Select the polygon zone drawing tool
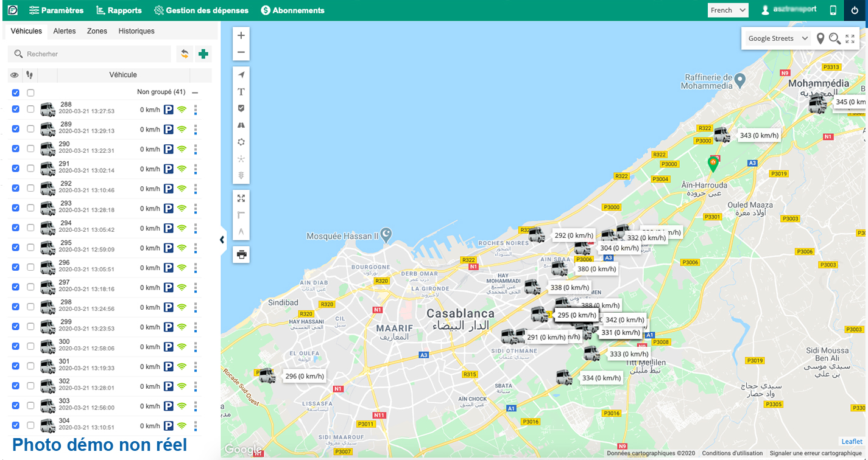Viewport: 868px width, 460px height. click(x=241, y=142)
